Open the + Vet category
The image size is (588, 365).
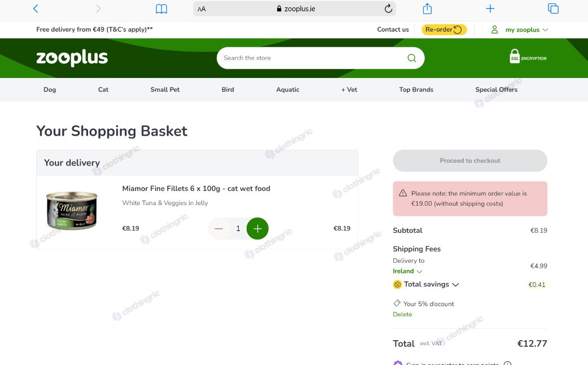click(349, 89)
